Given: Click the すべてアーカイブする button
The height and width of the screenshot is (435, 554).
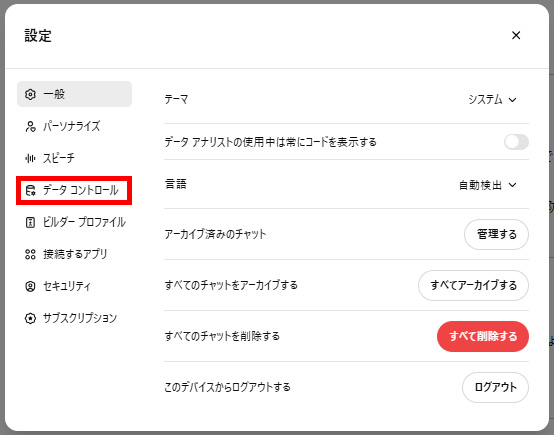Looking at the screenshot, I should click(473, 285).
